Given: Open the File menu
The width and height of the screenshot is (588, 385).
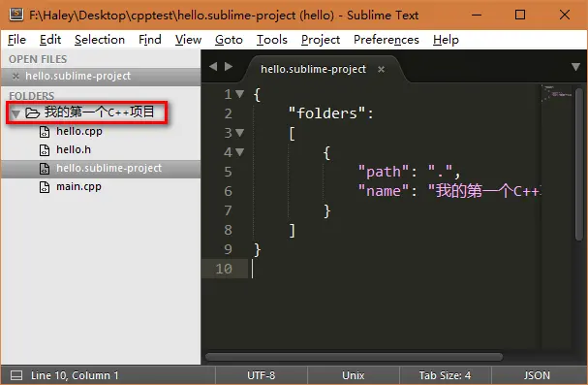Looking at the screenshot, I should [x=16, y=40].
